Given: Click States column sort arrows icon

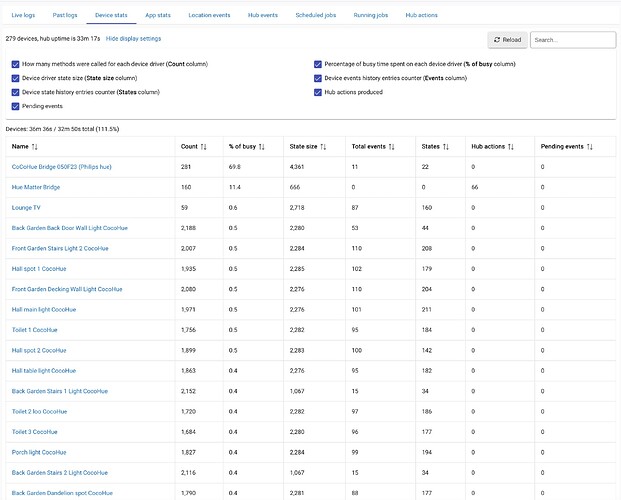Looking at the screenshot, I should tap(447, 147).
